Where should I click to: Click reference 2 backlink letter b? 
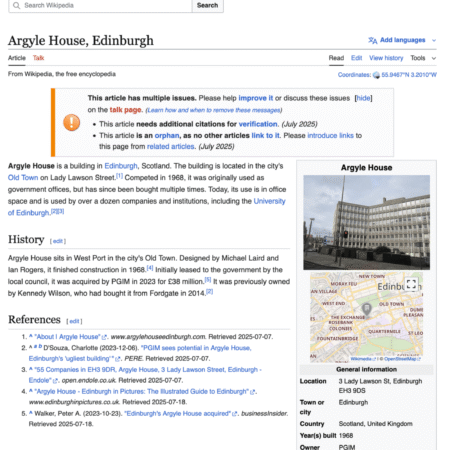(x=40, y=347)
